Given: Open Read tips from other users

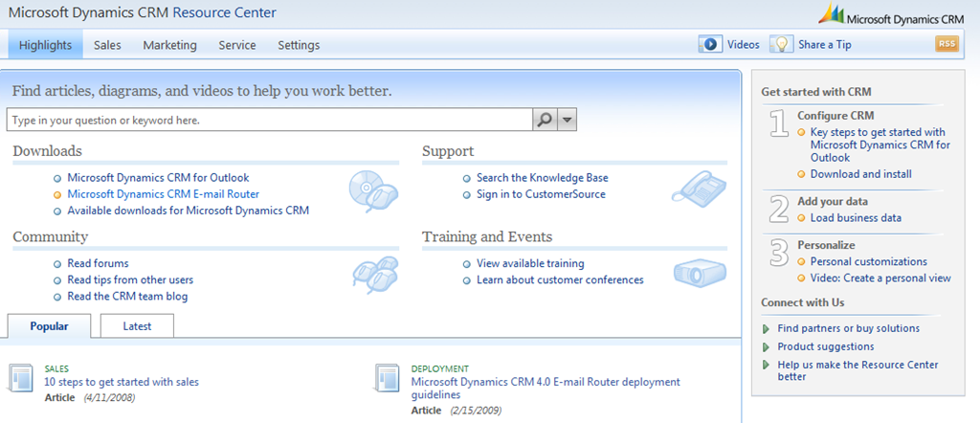Looking at the screenshot, I should 130,279.
